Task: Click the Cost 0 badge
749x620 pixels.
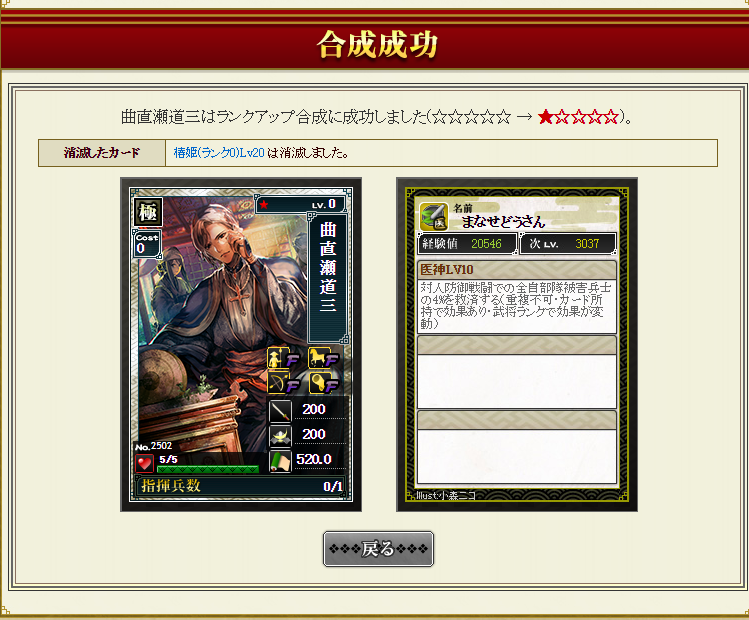Action: 147,244
